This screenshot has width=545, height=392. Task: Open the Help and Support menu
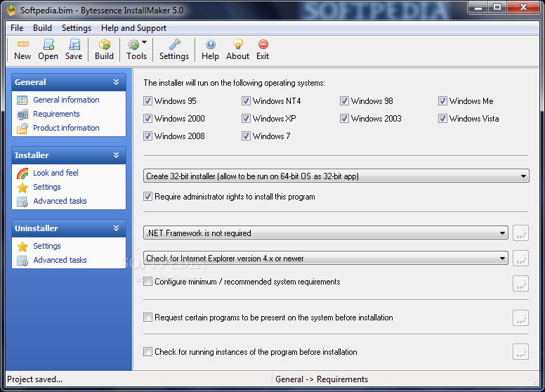pos(134,28)
